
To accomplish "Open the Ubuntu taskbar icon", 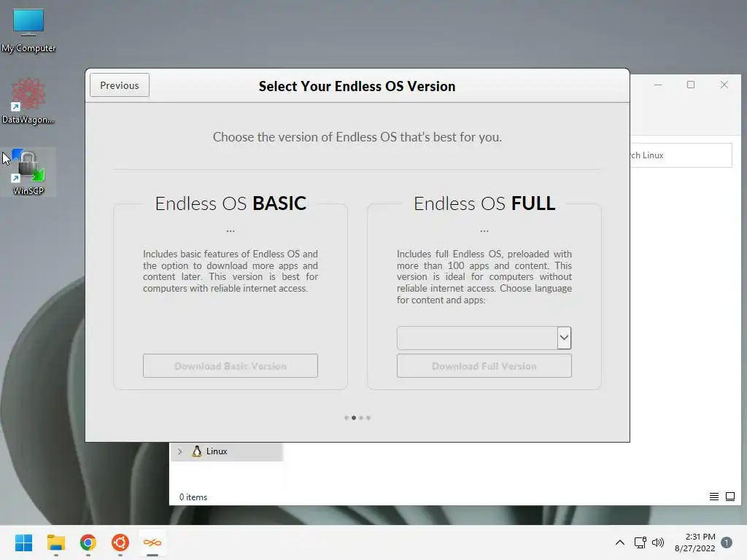I will click(120, 542).
